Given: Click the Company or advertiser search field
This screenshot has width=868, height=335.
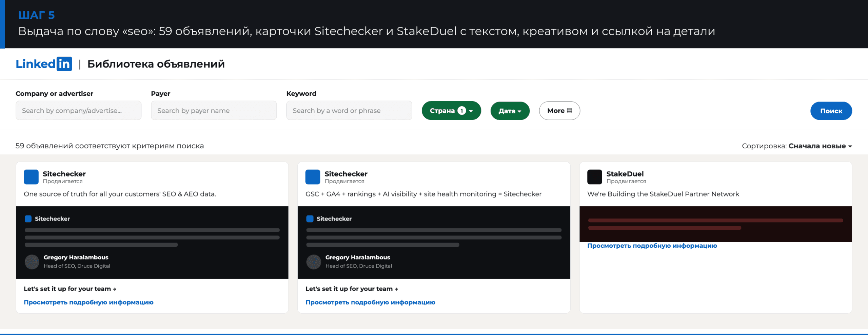Looking at the screenshot, I should click(x=78, y=110).
